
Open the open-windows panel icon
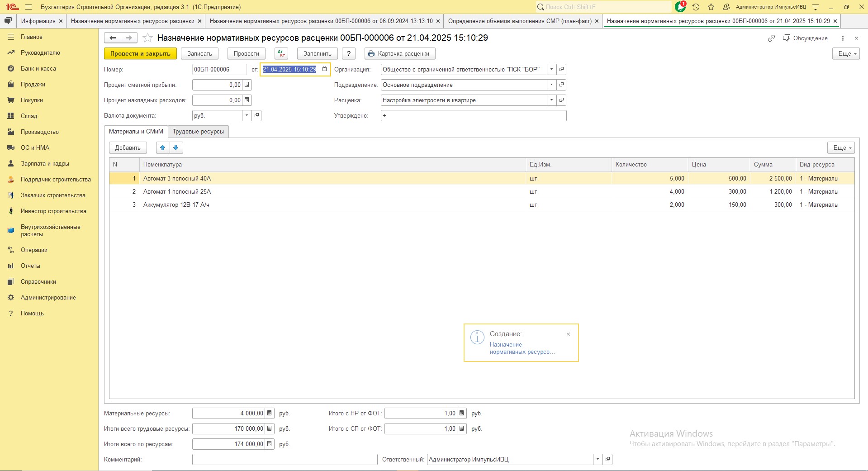(x=8, y=21)
